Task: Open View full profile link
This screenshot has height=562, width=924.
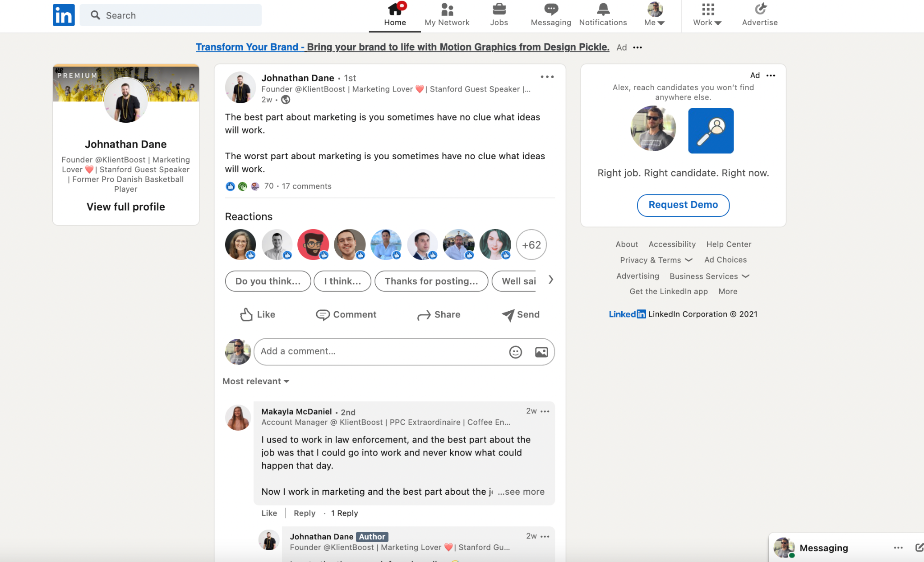Action: (x=126, y=207)
